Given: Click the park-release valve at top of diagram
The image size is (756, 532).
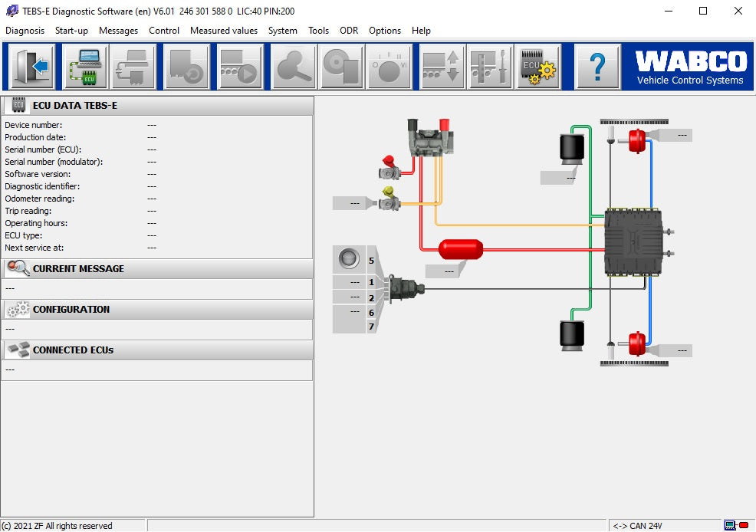Looking at the screenshot, I should pos(430,137).
